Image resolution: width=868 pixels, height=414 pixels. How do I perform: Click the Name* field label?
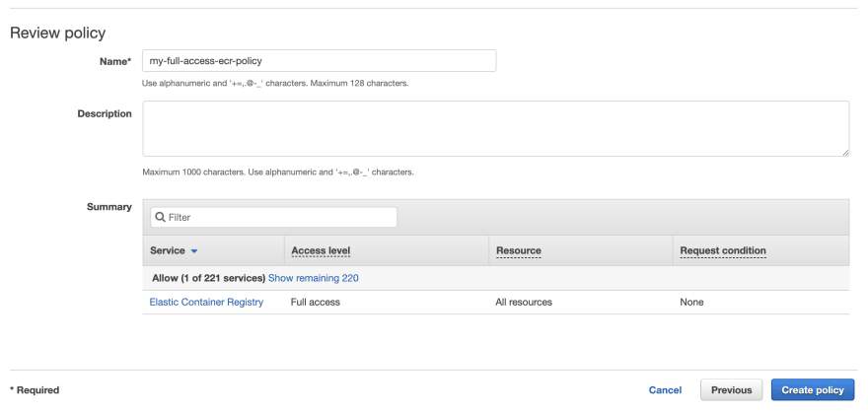pyautogui.click(x=115, y=61)
